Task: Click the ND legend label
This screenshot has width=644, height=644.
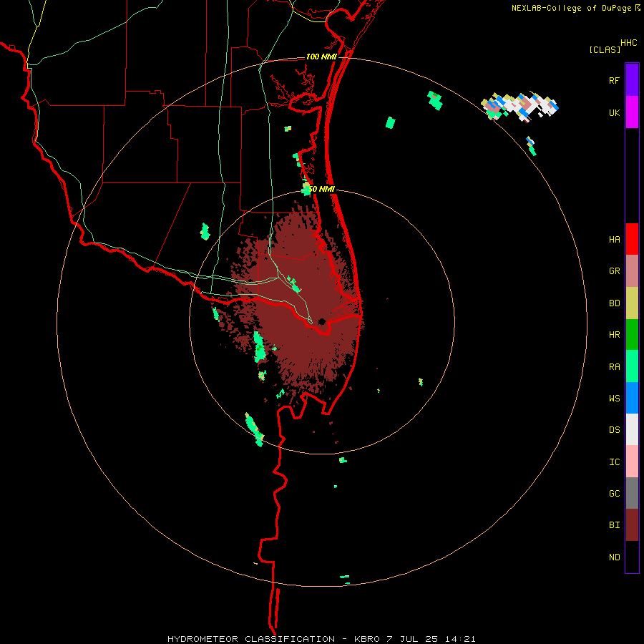Action: coord(614,557)
